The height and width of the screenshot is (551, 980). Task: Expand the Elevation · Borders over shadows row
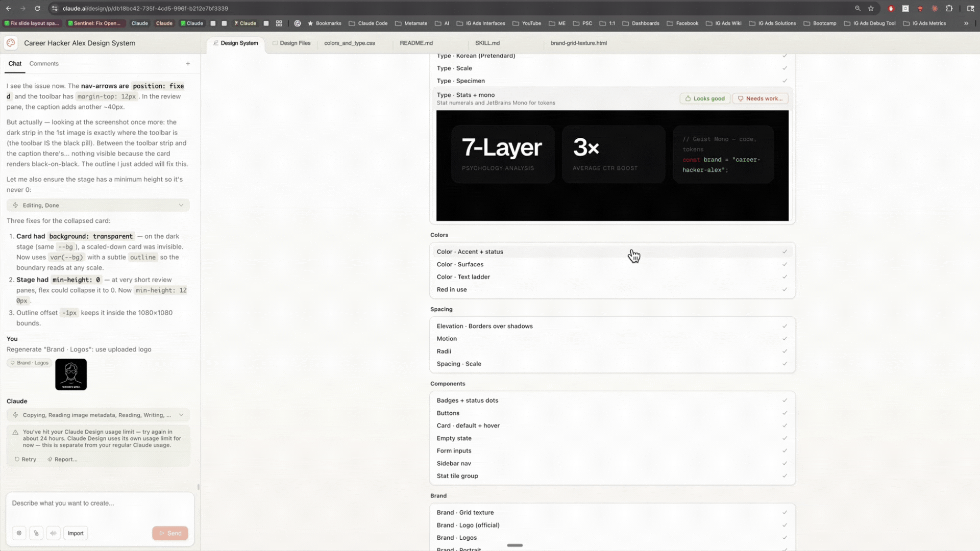point(612,326)
